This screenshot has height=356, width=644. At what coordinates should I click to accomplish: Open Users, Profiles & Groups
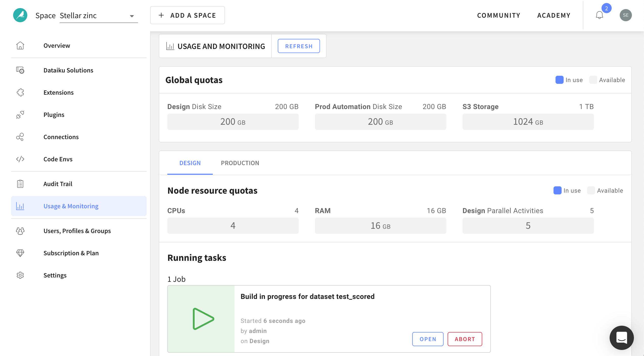click(77, 230)
